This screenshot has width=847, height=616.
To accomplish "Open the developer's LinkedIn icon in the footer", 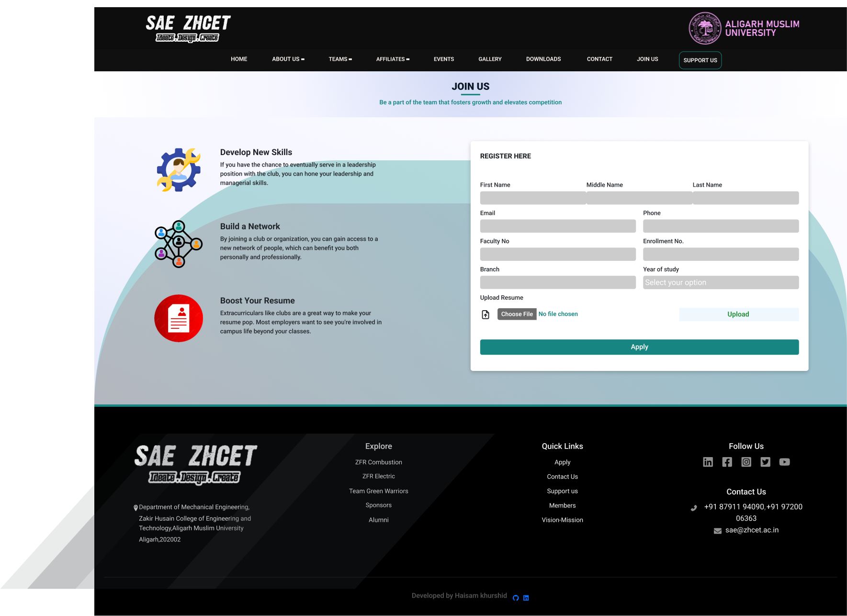I will (526, 598).
